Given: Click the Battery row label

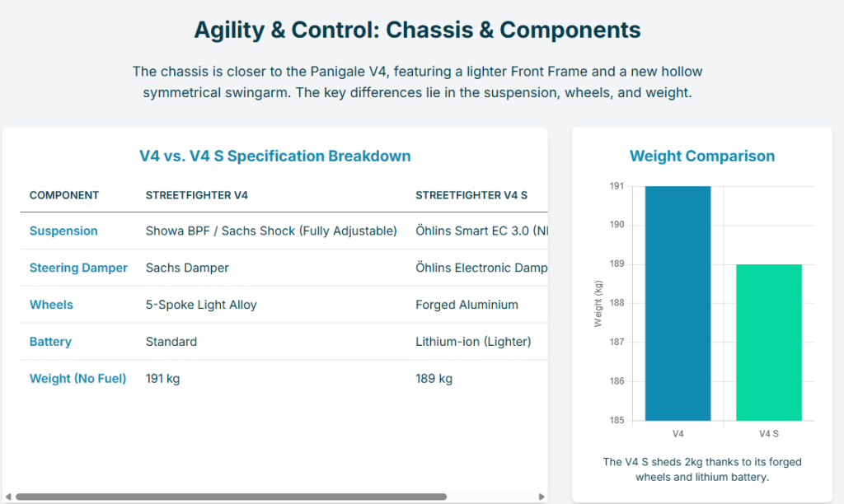Looking at the screenshot, I should tap(50, 342).
